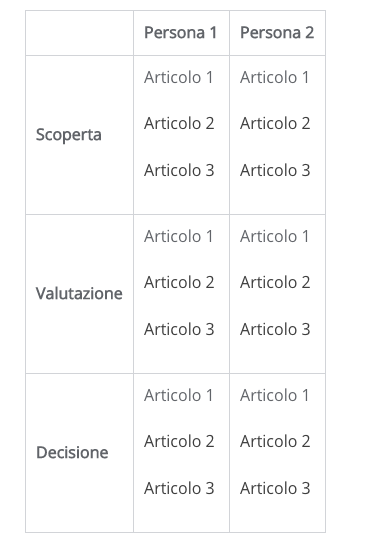Open Articolo 3 under Decisione, Persona 1
366x546 pixels.
179,489
